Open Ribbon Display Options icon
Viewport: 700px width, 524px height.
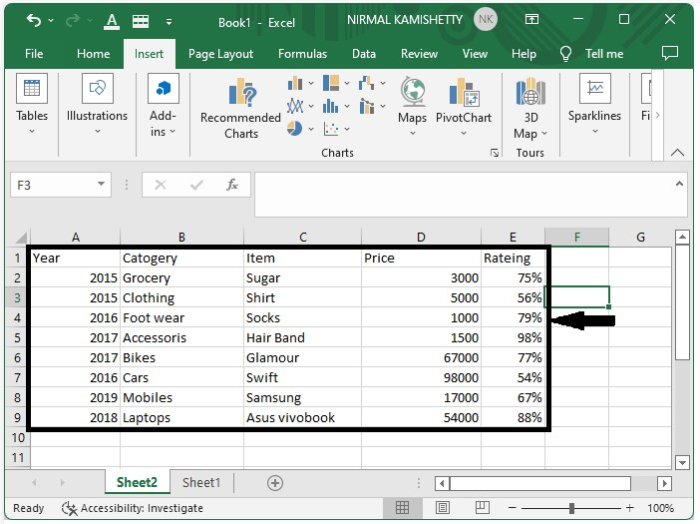pyautogui.click(x=532, y=19)
